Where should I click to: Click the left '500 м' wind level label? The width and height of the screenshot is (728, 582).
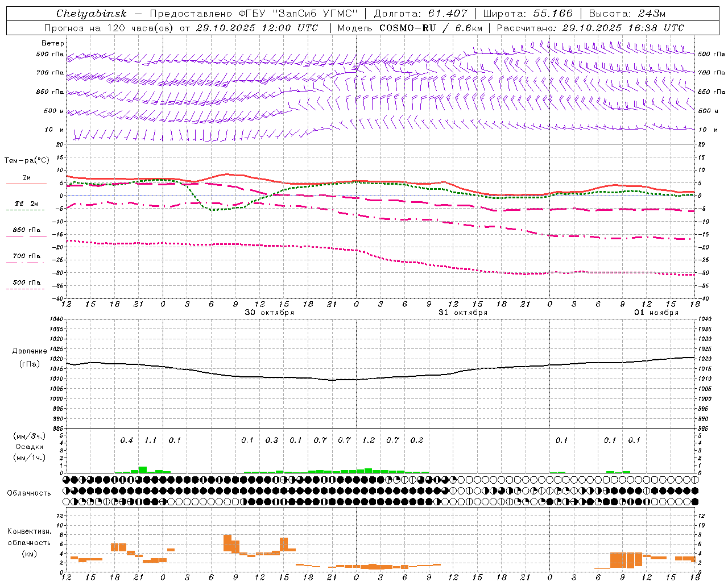pyautogui.click(x=54, y=111)
